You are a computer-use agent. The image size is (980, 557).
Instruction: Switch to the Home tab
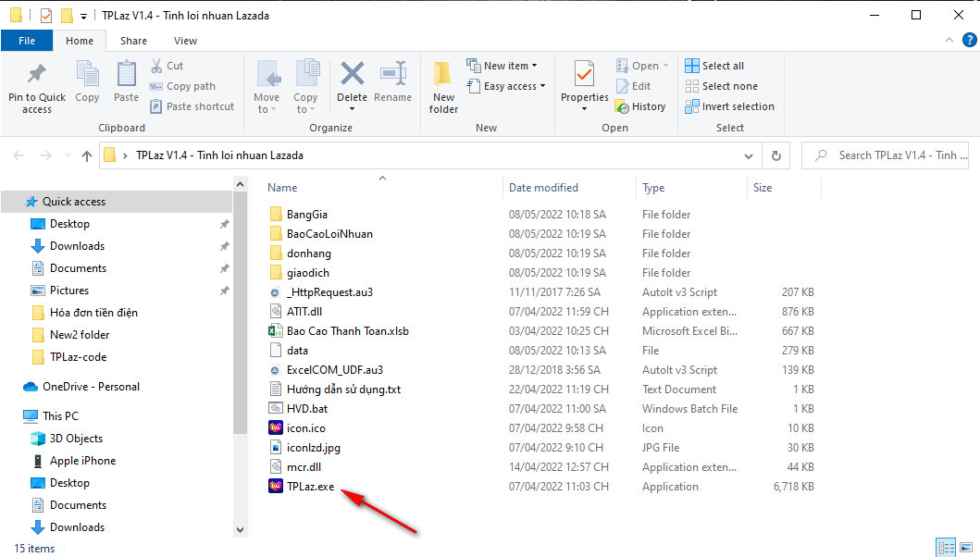[80, 41]
